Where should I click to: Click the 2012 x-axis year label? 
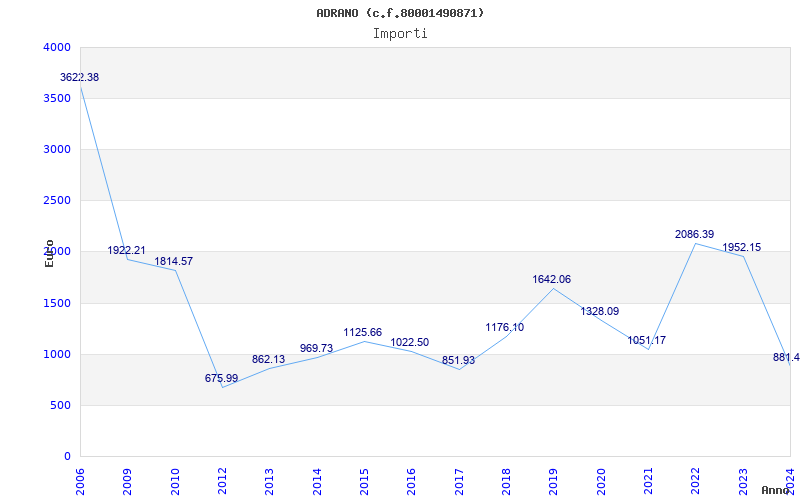[x=222, y=482]
